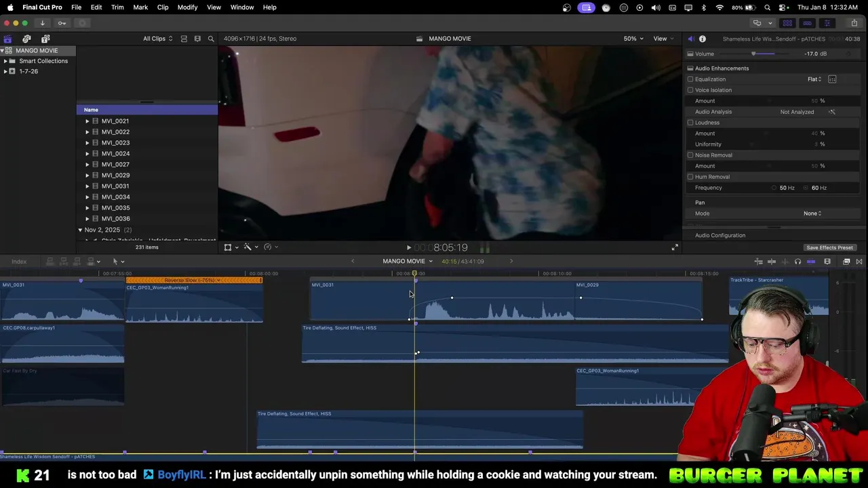Enable the Voice Isolation checkbox

[x=690, y=90]
